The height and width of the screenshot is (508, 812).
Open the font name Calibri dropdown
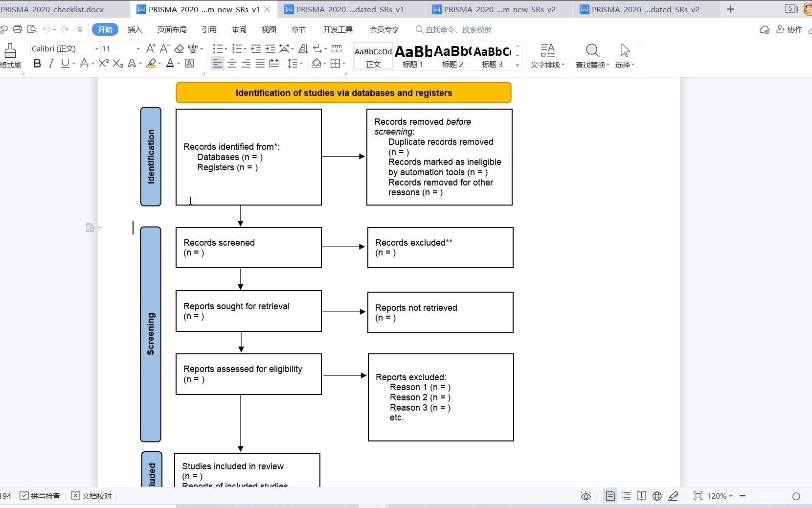[97, 49]
